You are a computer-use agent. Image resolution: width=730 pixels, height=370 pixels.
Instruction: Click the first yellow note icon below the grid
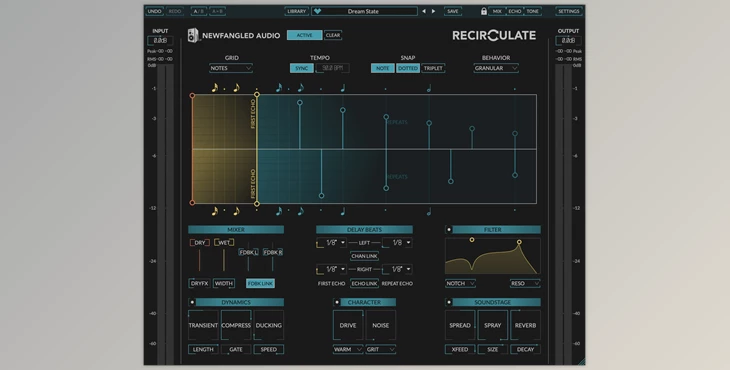[x=215, y=211]
